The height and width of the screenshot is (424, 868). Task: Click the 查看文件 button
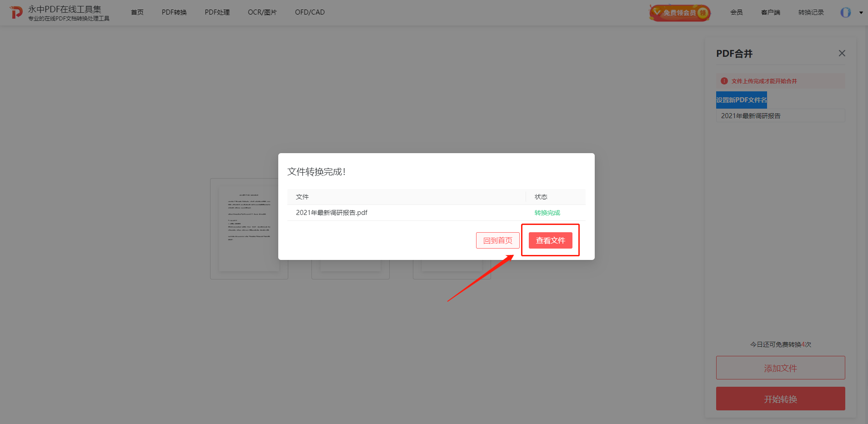(x=550, y=240)
